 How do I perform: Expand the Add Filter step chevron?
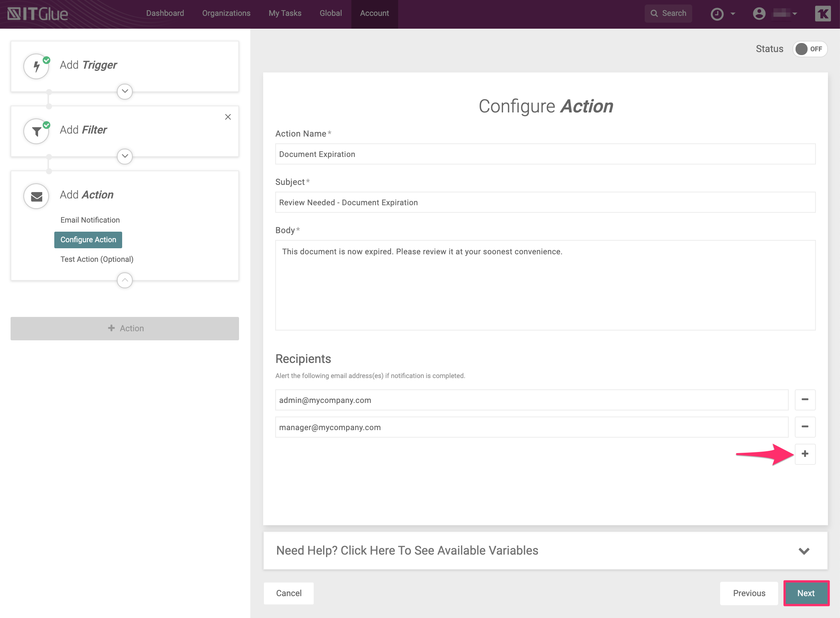[x=125, y=156]
